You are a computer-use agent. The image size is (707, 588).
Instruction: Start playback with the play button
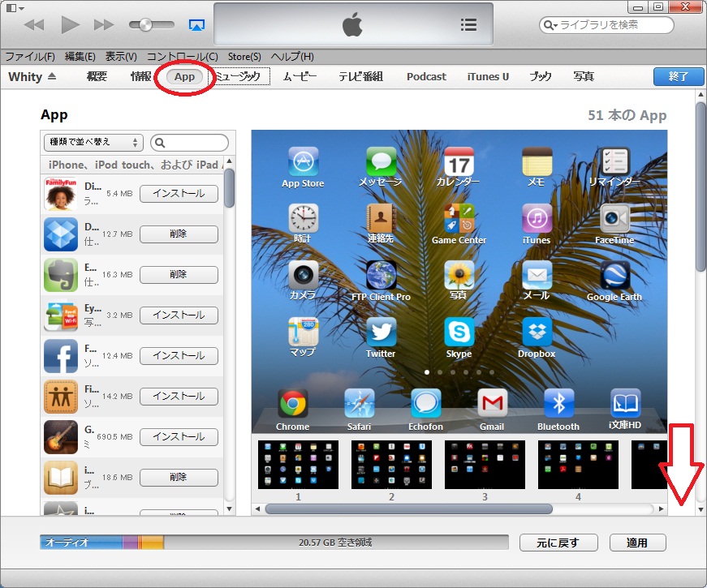coord(70,25)
